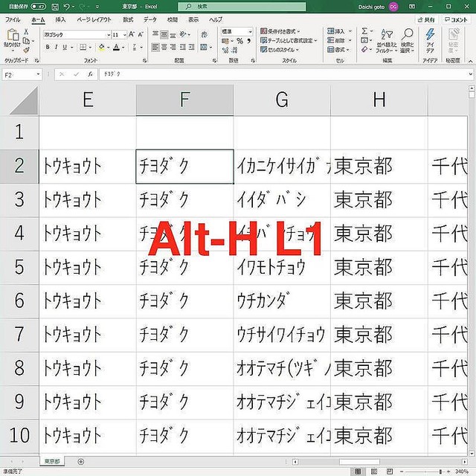Image resolution: width=476 pixels, height=476 pixels.
Task: Click the Comments button
Action: point(456,20)
